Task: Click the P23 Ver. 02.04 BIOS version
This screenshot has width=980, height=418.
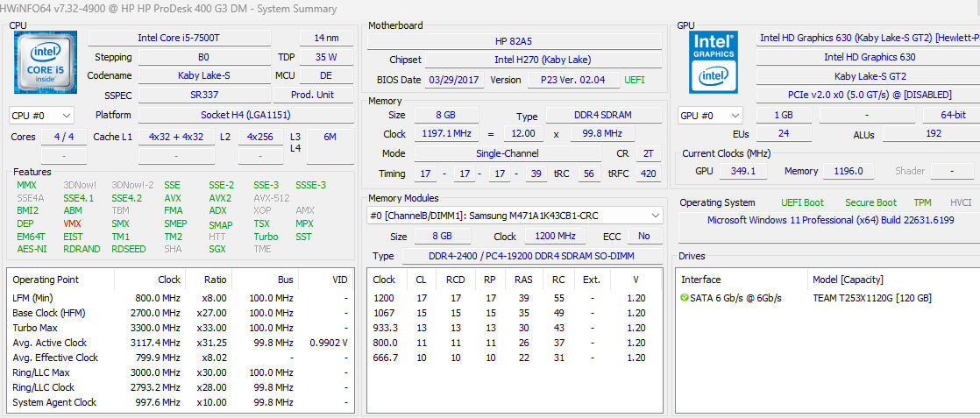Action: coord(572,80)
